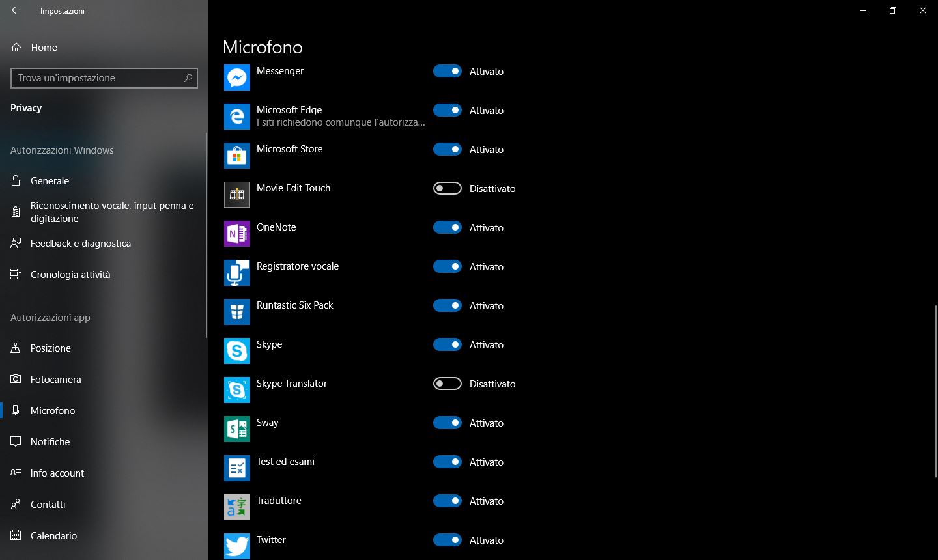Click the Movie Edit Touch icon
938x560 pixels.
pyautogui.click(x=237, y=195)
